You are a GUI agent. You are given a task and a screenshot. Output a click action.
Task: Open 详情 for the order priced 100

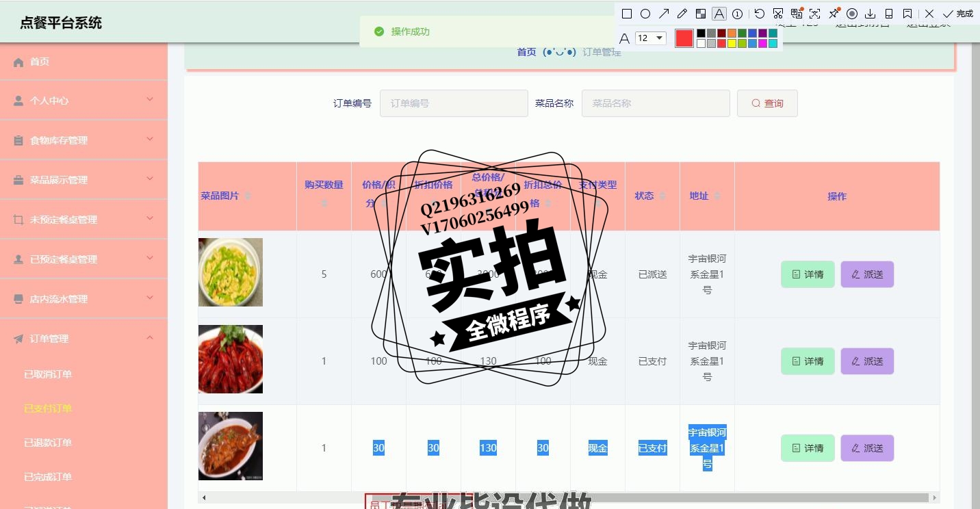pos(808,361)
